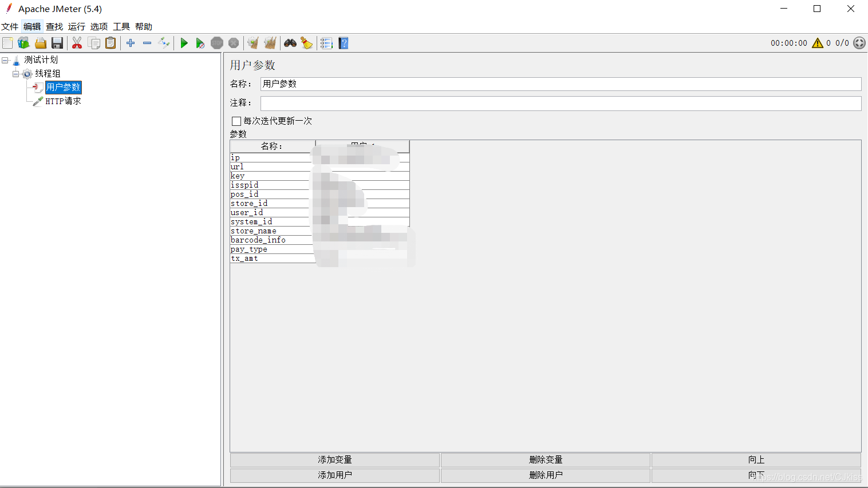
Task: Select the ip parameter row
Action: pos(319,158)
